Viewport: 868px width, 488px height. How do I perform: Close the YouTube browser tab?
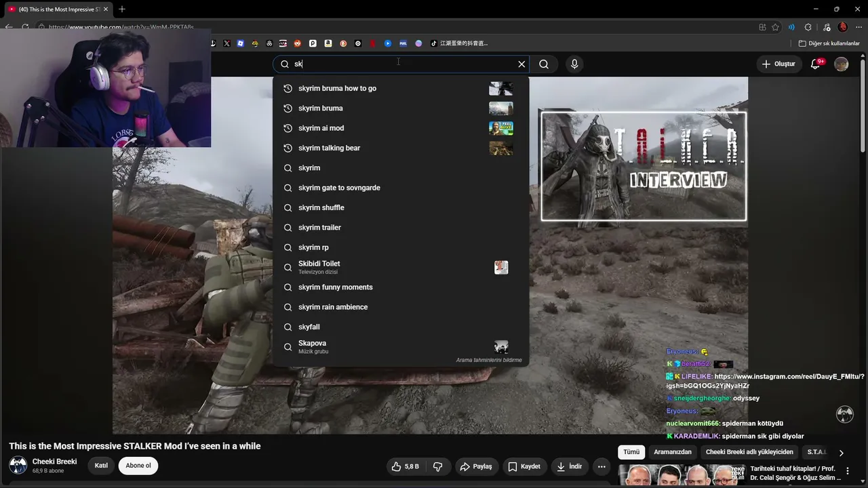click(106, 9)
